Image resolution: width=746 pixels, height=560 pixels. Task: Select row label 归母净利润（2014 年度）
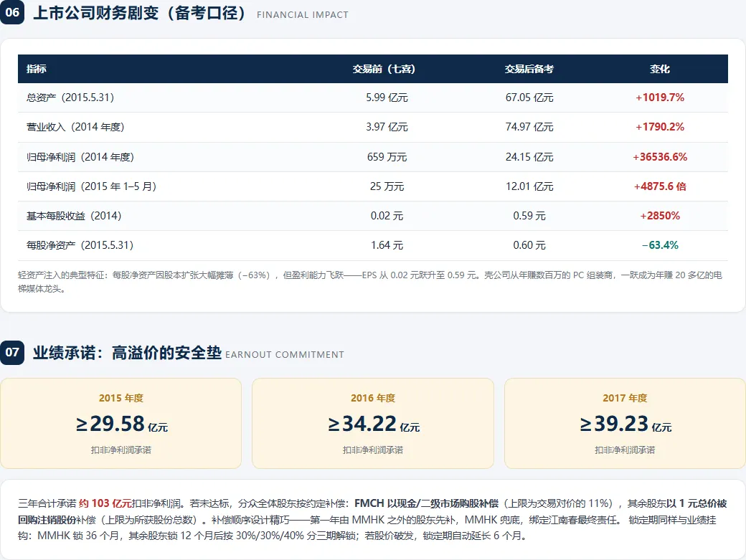(x=80, y=157)
